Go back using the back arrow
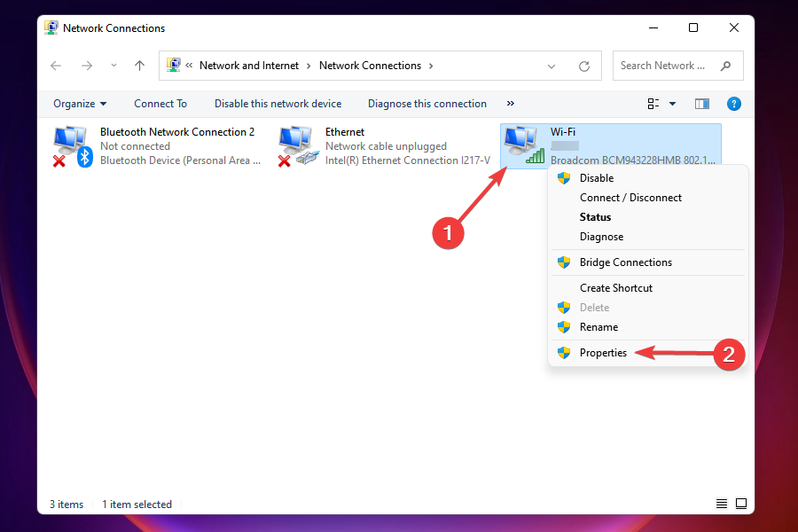The height and width of the screenshot is (532, 798). pyautogui.click(x=56, y=66)
